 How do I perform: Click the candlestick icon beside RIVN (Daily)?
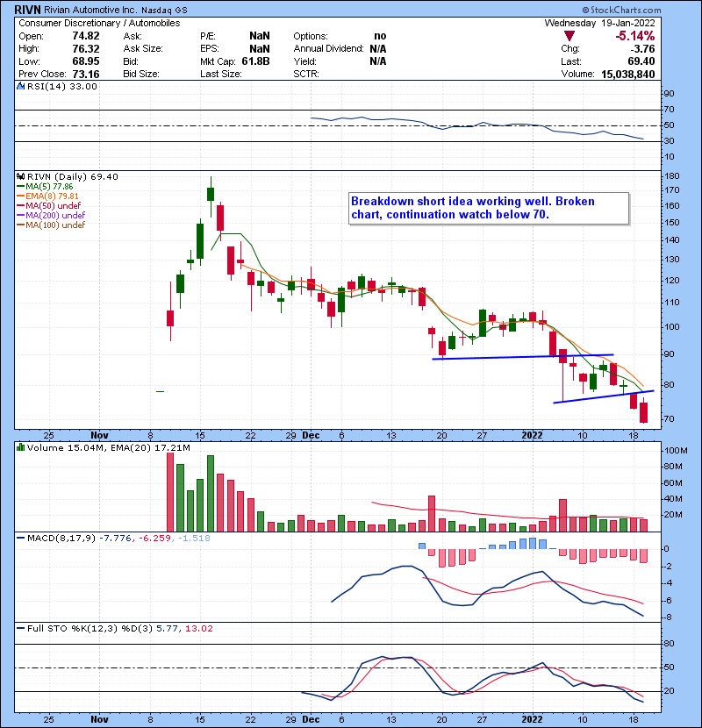click(x=20, y=176)
